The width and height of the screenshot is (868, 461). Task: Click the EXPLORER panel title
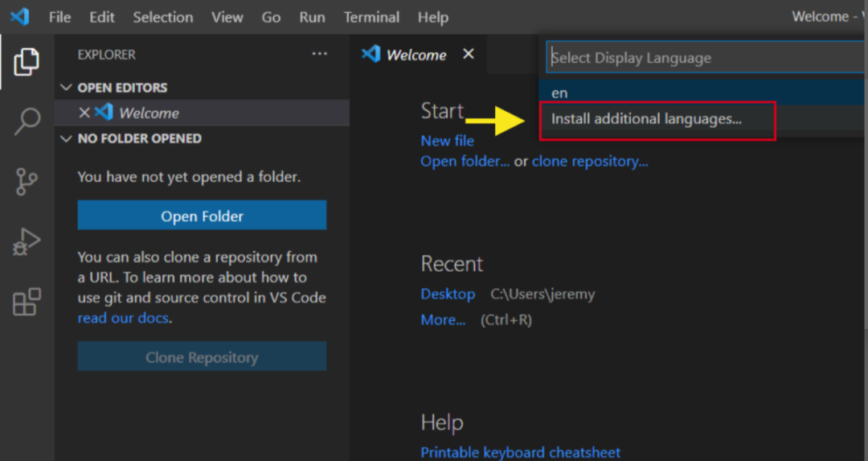pos(106,54)
